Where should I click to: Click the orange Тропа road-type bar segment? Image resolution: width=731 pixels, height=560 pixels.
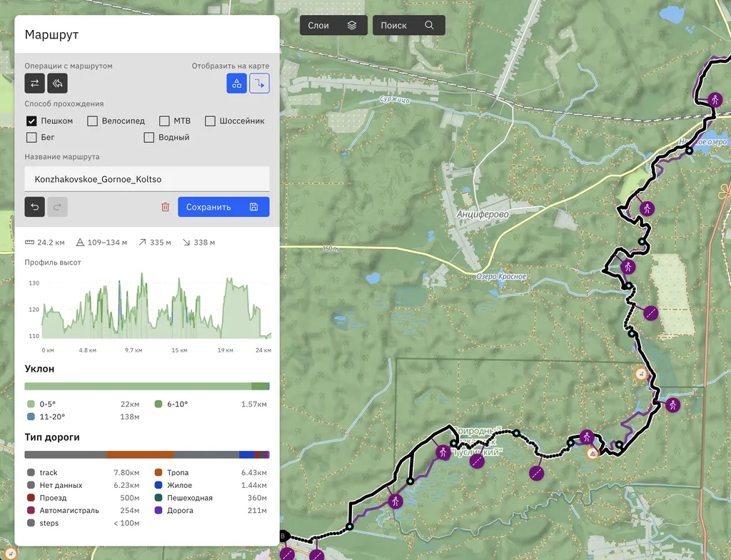coord(140,454)
